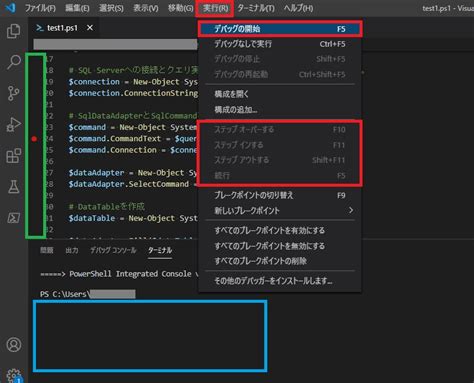Choose すべてのブレークポイントを無効にする entry
This screenshot has width=474, height=383.
[x=280, y=246]
